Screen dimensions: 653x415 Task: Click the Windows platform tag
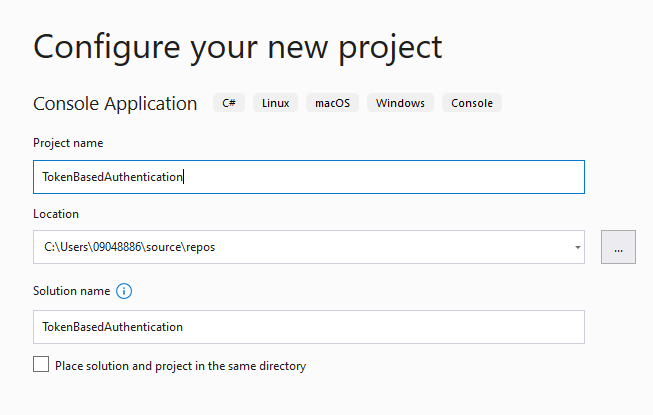click(400, 103)
